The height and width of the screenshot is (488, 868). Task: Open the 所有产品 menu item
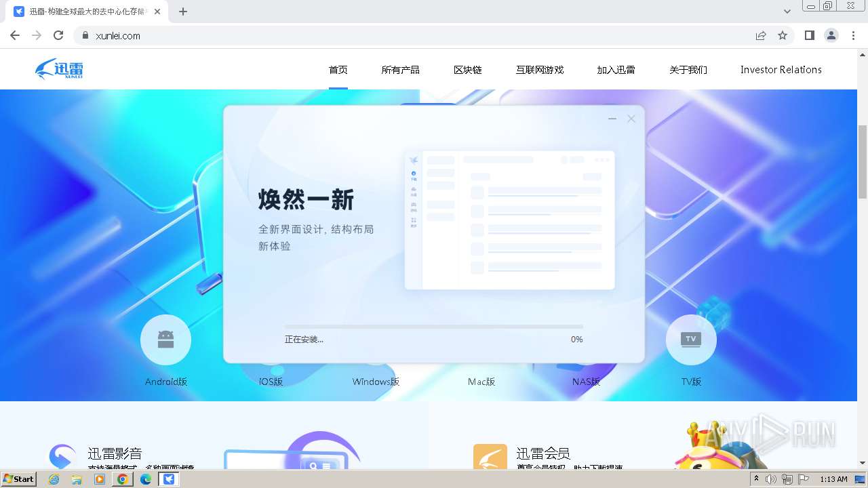coord(400,70)
